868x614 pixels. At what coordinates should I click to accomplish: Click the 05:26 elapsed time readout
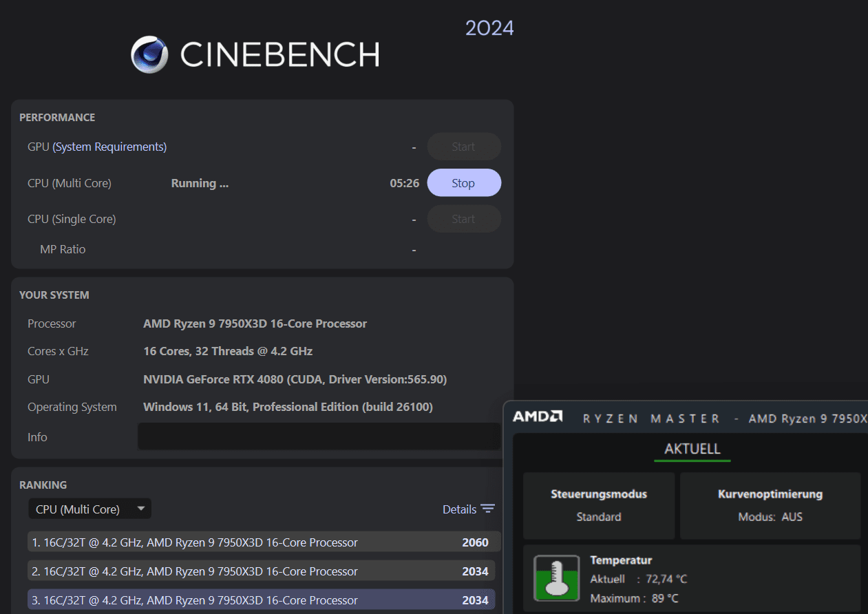tap(405, 183)
